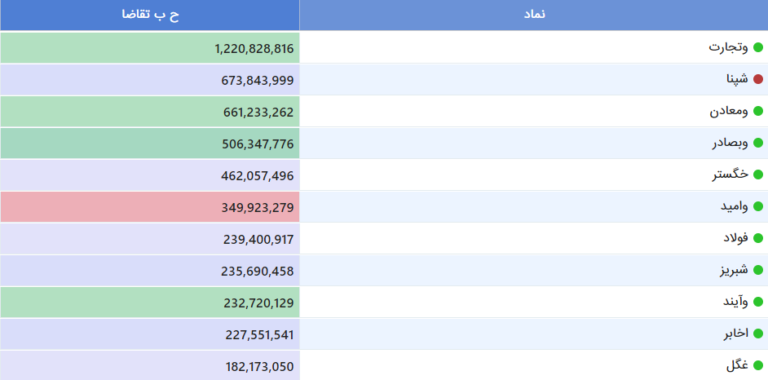Click the green status dot beside وامید
This screenshot has height=380, width=768.
[758, 207]
